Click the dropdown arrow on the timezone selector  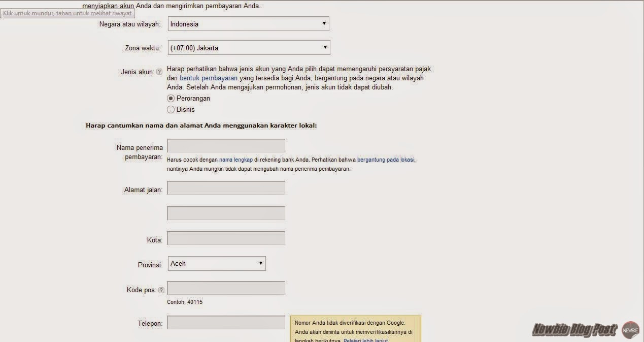click(325, 47)
